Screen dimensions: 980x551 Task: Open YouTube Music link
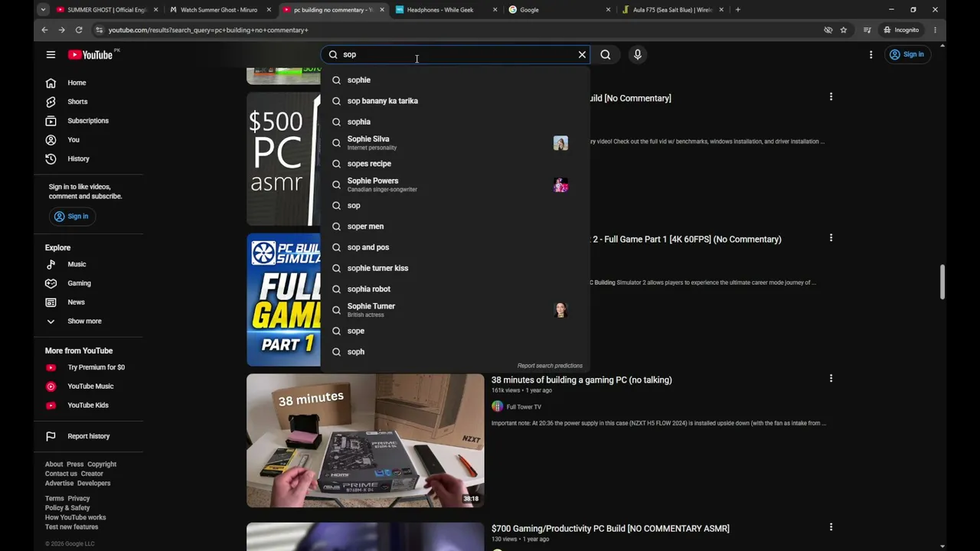coord(90,386)
